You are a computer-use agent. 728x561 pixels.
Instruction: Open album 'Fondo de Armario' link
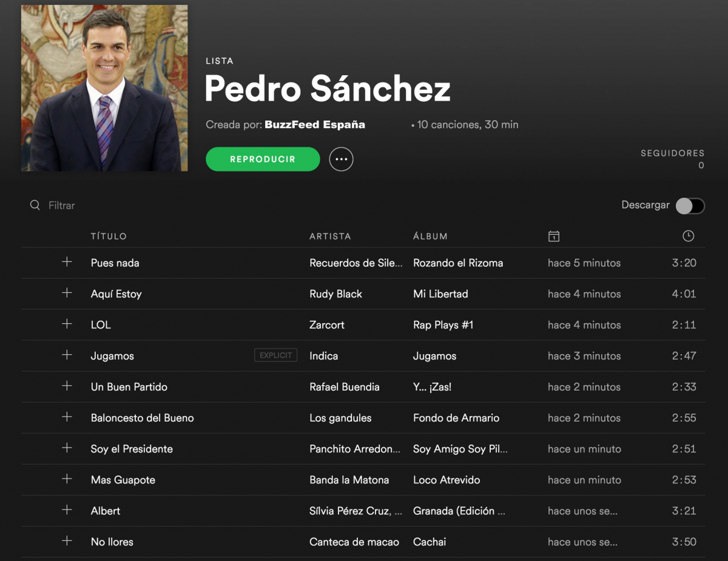[456, 417]
